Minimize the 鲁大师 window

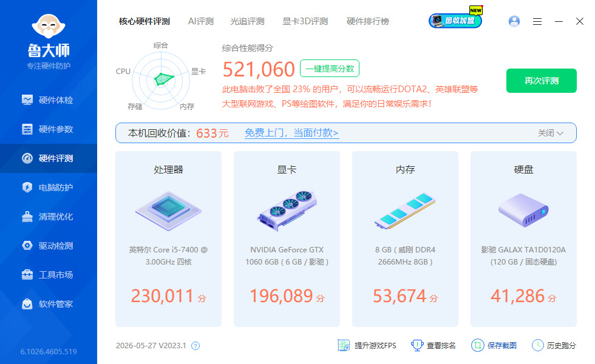coord(559,22)
